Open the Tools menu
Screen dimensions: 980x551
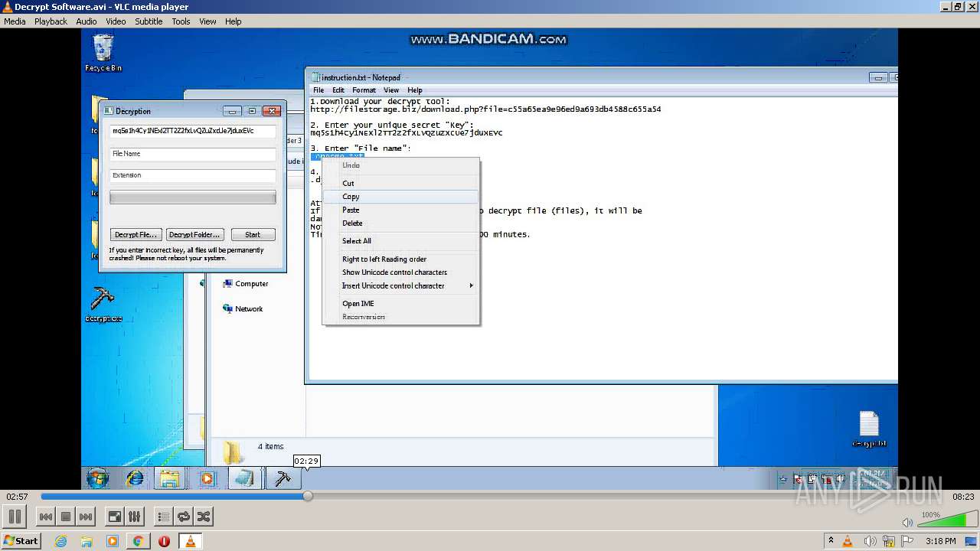click(x=181, y=21)
